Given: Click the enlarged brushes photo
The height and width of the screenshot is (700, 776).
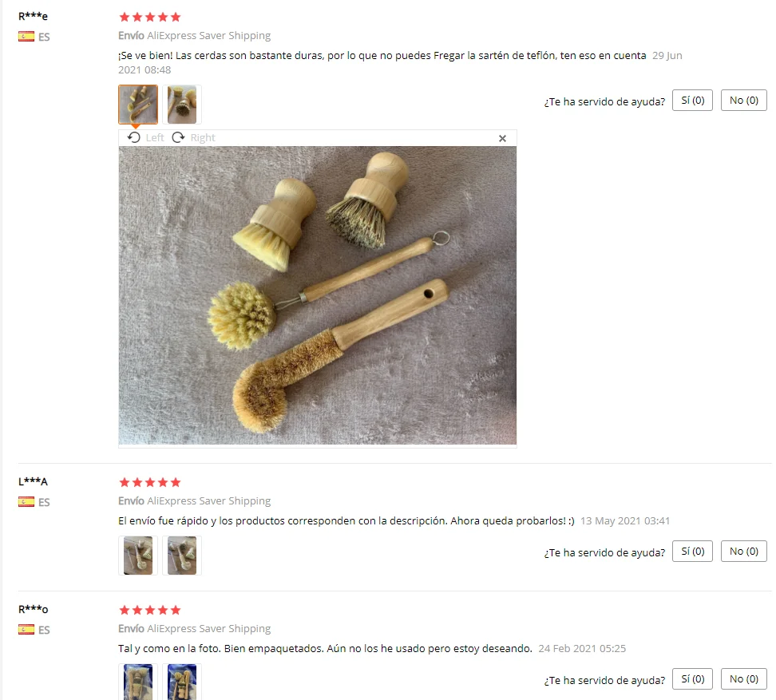Looking at the screenshot, I should (x=317, y=295).
